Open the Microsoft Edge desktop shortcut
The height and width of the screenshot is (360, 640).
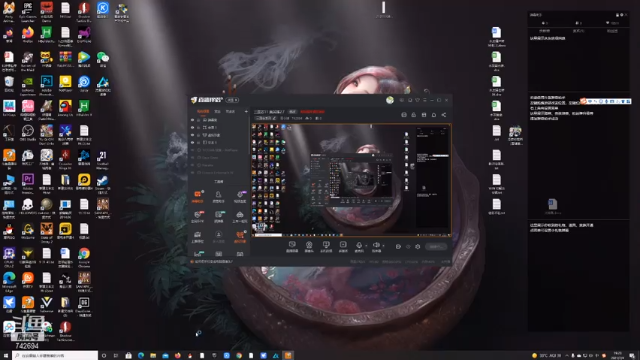click(9, 282)
